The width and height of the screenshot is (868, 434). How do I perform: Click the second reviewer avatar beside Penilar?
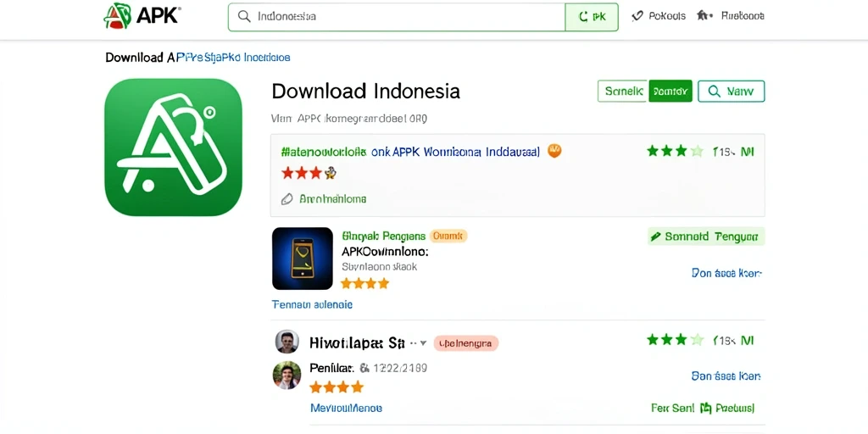(287, 376)
